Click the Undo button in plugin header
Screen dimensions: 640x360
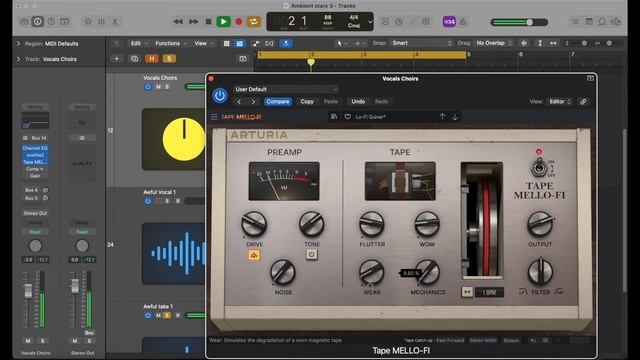click(358, 102)
